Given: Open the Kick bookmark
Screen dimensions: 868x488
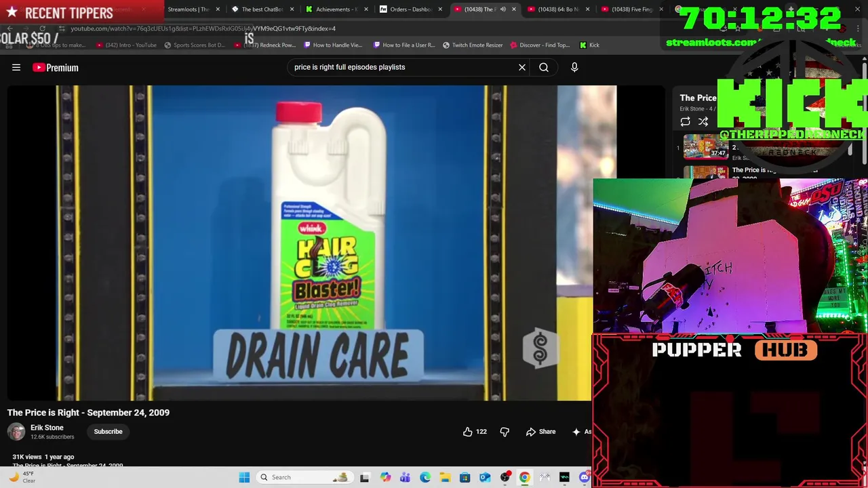Looking at the screenshot, I should (x=589, y=45).
